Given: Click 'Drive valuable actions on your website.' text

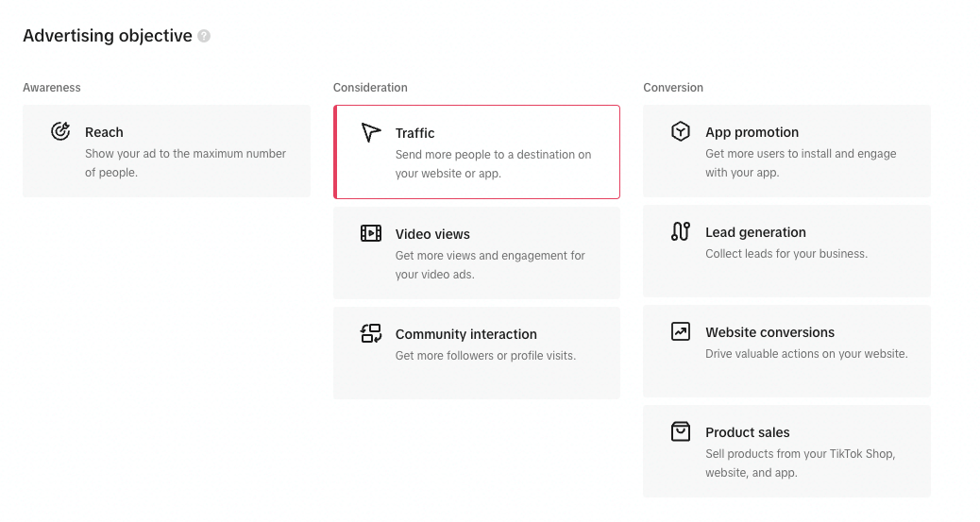Looking at the screenshot, I should pos(806,354).
